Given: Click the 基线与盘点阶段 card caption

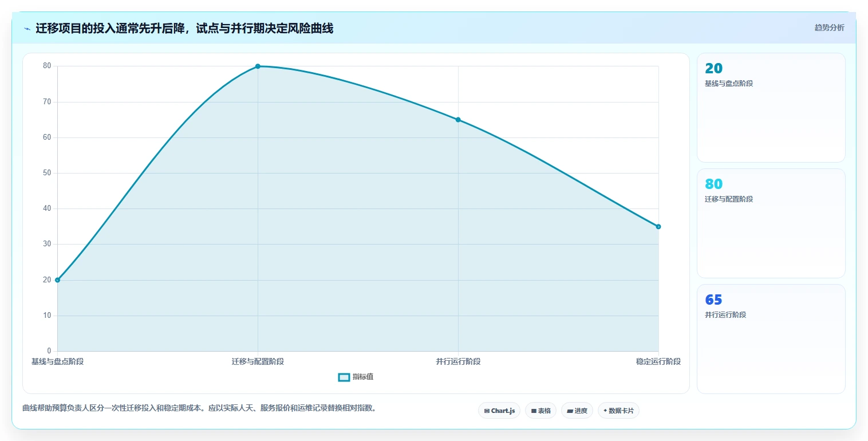Looking at the screenshot, I should click(x=728, y=84).
